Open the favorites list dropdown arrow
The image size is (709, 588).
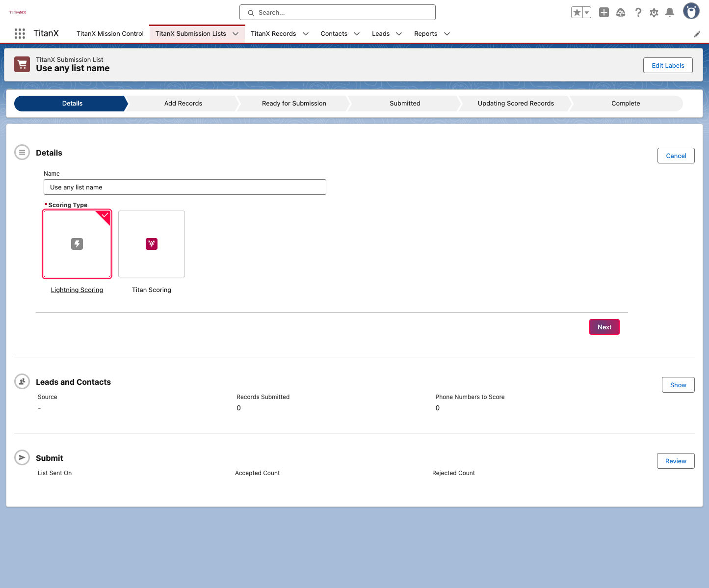click(587, 12)
